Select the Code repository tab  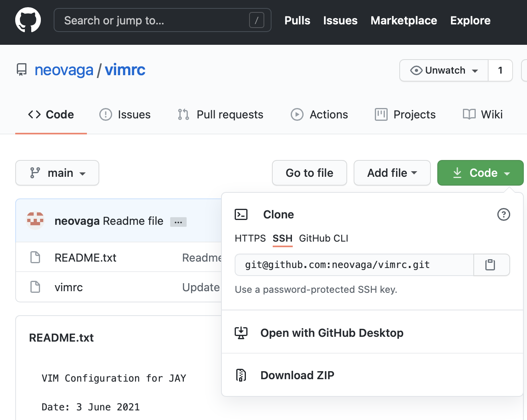pos(51,115)
